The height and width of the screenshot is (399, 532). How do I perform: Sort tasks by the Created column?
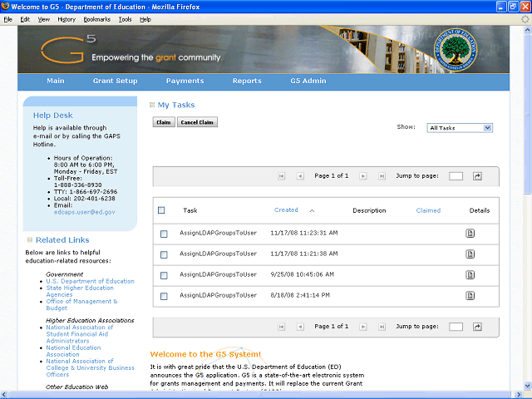coord(286,210)
